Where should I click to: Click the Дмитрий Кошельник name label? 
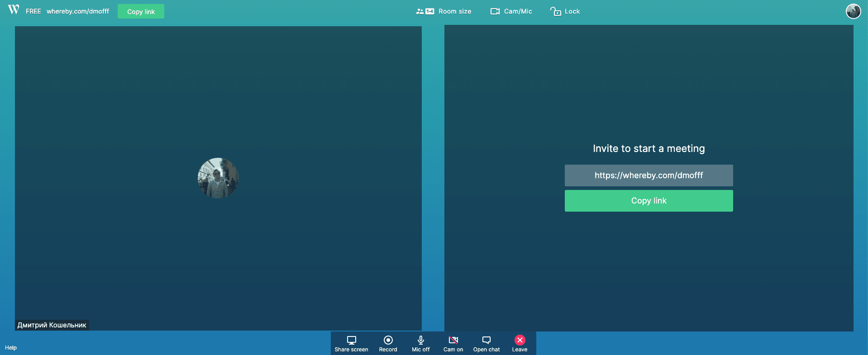(52, 325)
